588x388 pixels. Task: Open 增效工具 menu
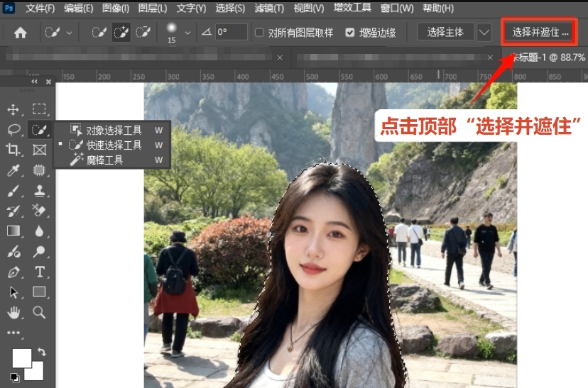tap(352, 8)
